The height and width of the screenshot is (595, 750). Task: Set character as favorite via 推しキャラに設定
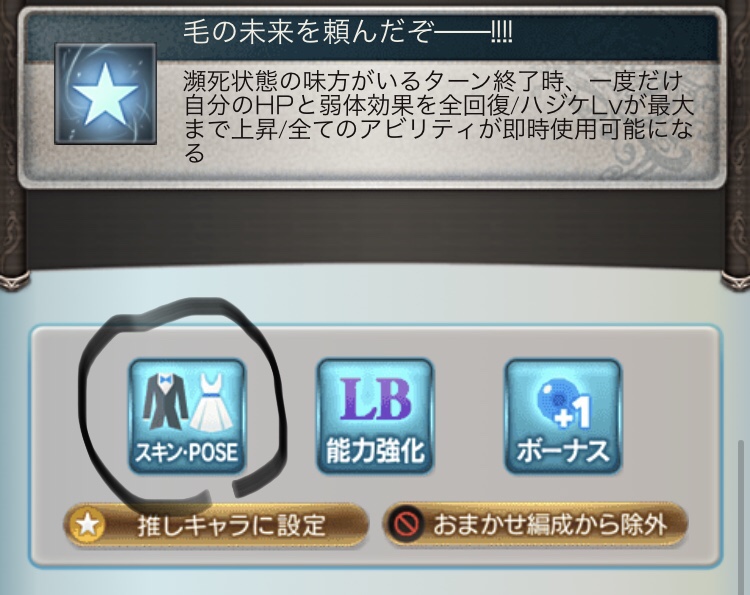point(216,526)
